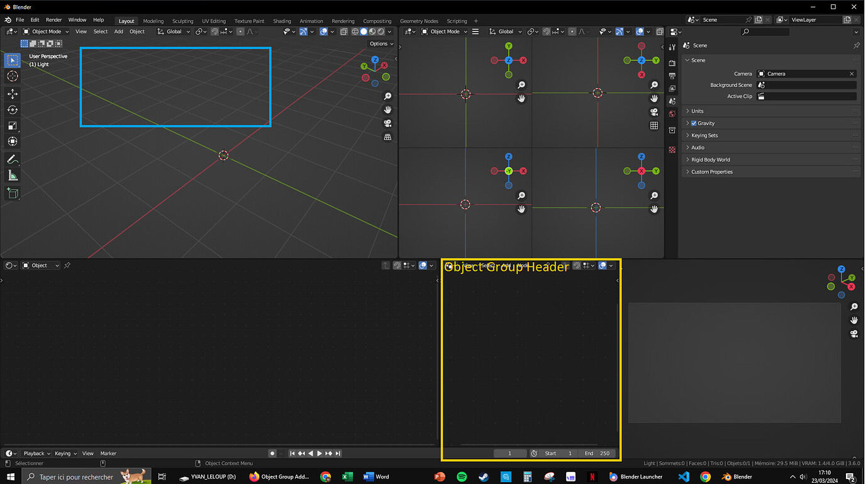
Task: Open the Collection properties tab
Action: (672, 131)
